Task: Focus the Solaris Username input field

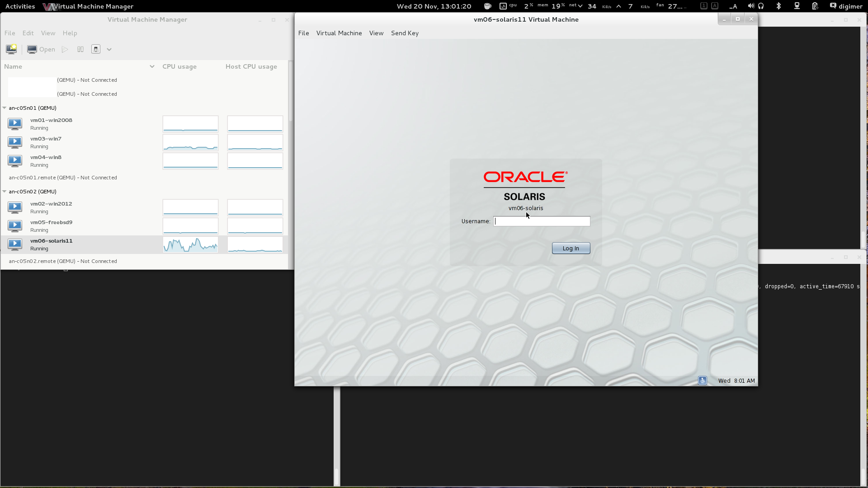Action: click(x=542, y=221)
